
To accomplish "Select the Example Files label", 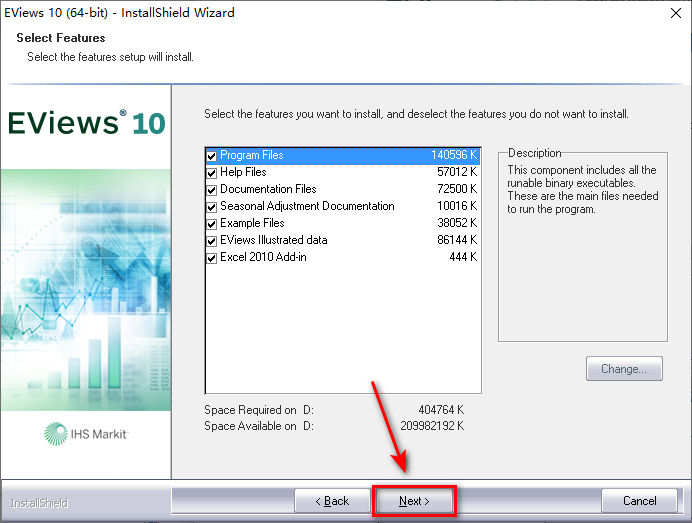I will 252,223.
